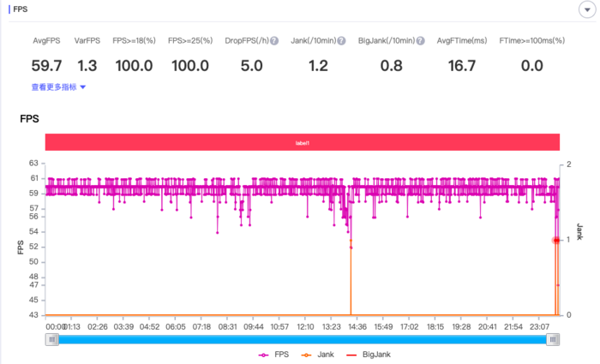Image resolution: width=600 pixels, height=364 pixels.
Task: Select VarFPS value 1.3
Action: click(87, 66)
